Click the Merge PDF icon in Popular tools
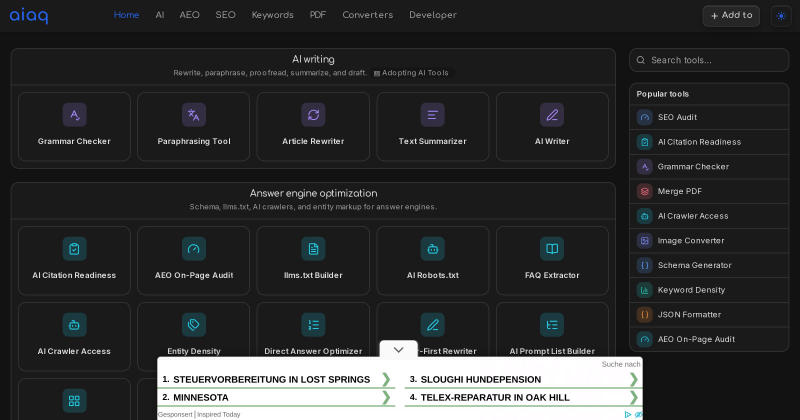 point(644,191)
